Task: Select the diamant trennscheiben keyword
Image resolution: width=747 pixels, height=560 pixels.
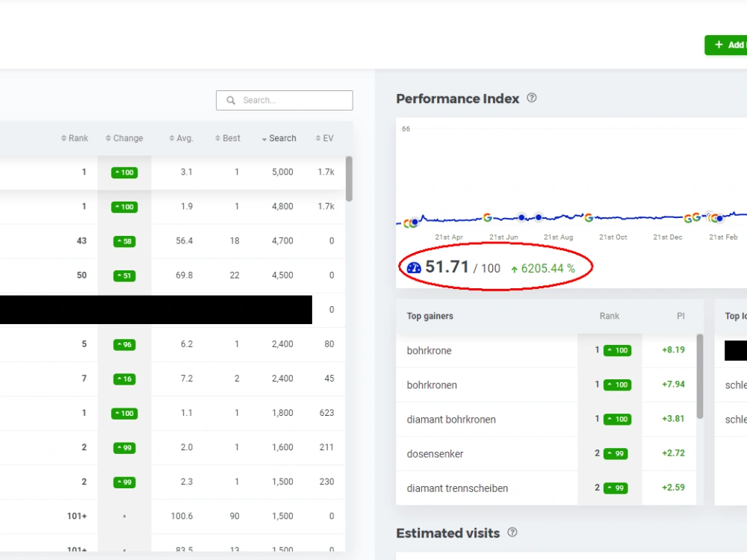Action: tap(457, 488)
